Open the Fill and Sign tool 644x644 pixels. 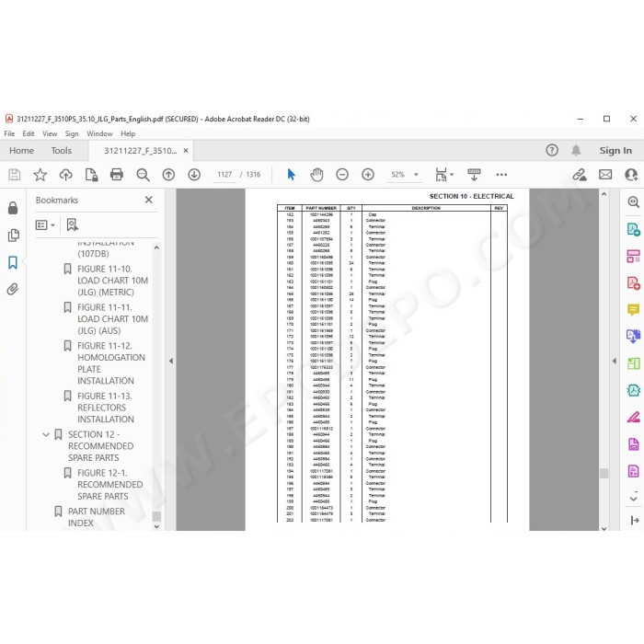pos(633,418)
